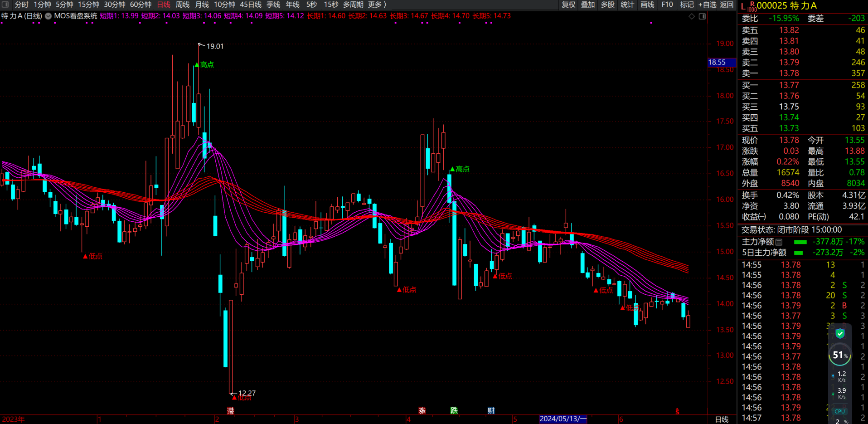Click the red $ marker on timeline
868x424 pixels.
tap(677, 412)
